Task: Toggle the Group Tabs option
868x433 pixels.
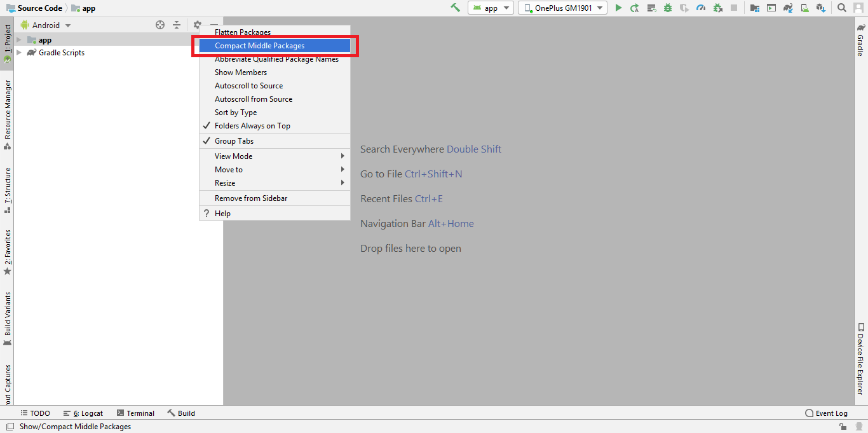Action: tap(234, 141)
